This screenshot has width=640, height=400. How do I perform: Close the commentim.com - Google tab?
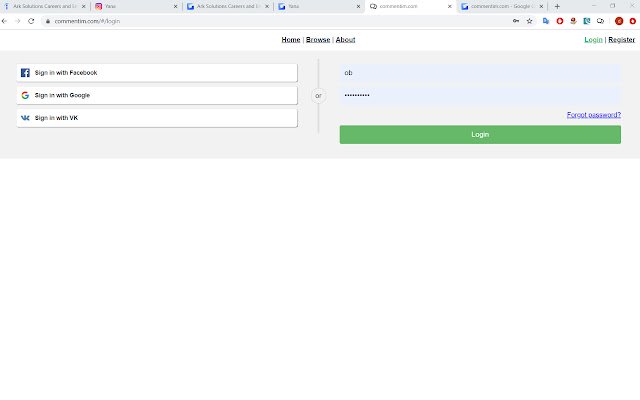[541, 7]
